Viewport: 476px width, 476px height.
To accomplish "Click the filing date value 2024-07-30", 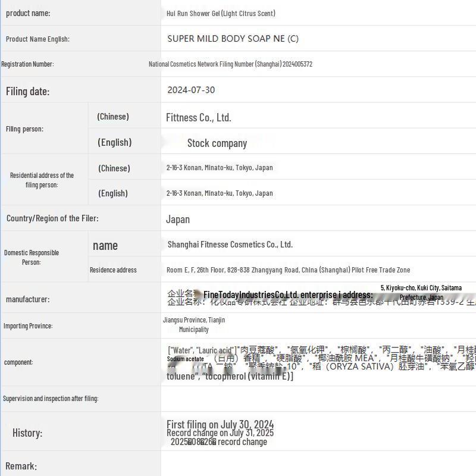I will (191, 90).
